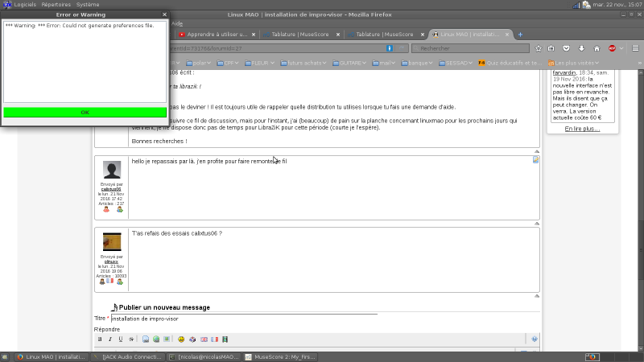
Task: Toggle underline formatting in the editor
Action: [120, 339]
